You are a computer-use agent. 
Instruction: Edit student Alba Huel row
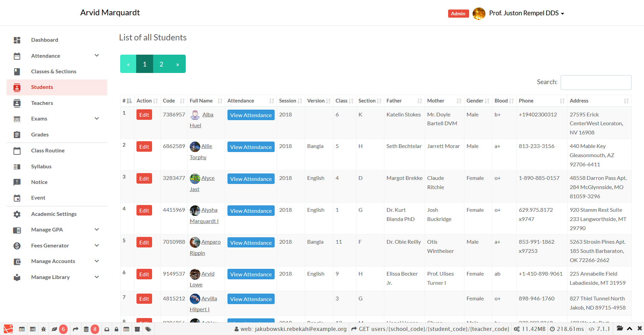click(x=144, y=115)
